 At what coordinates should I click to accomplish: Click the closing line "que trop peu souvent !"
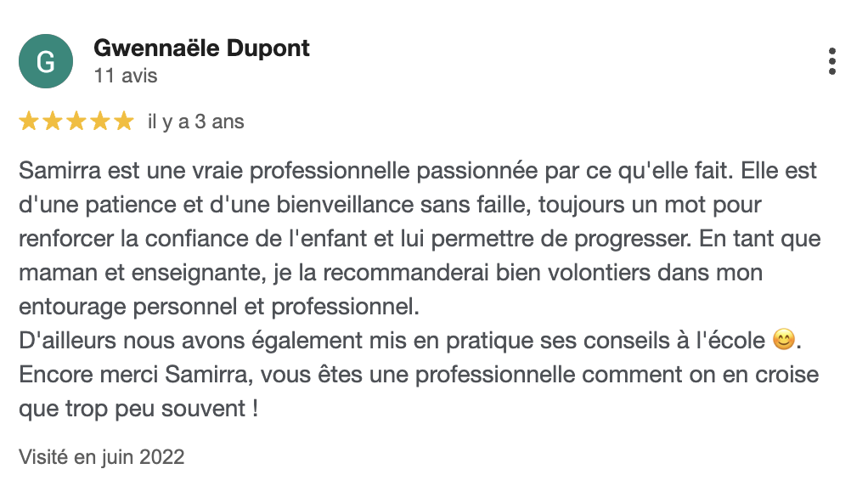[x=138, y=409]
